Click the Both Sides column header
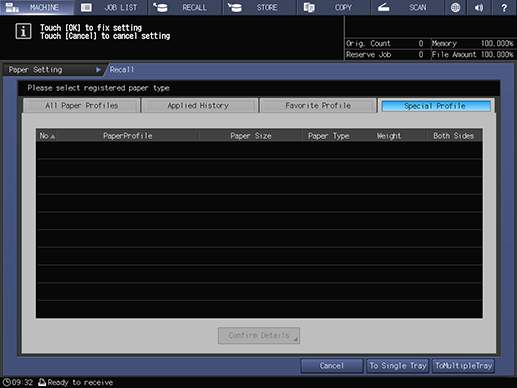The image size is (517, 388). point(454,136)
